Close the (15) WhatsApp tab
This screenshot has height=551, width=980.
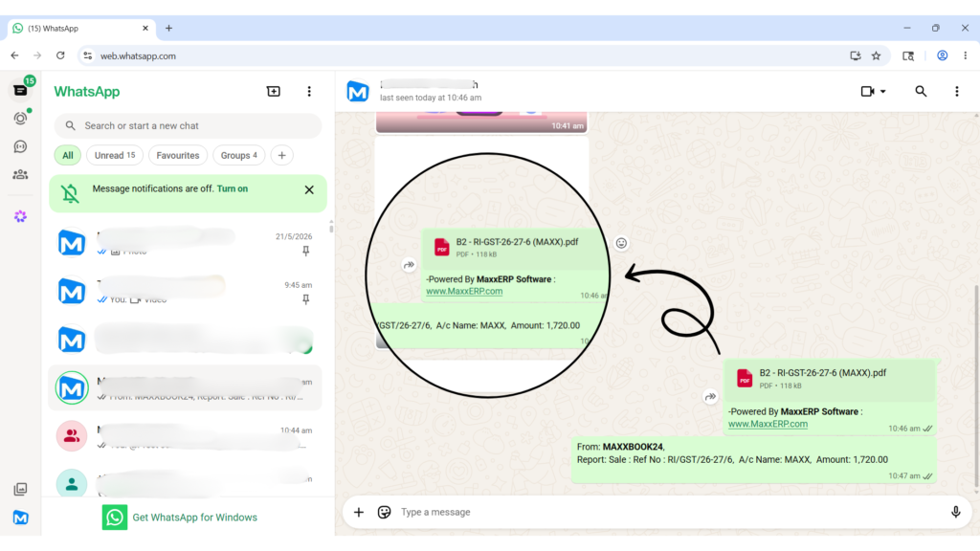pyautogui.click(x=145, y=28)
